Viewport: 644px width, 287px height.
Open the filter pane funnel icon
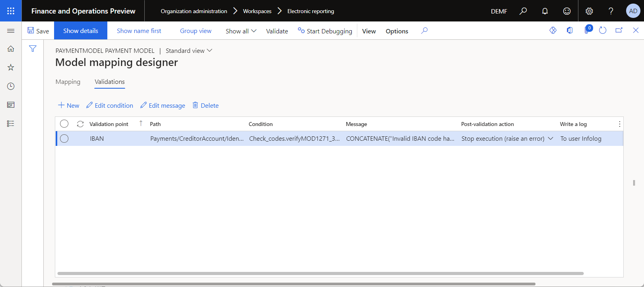click(33, 48)
